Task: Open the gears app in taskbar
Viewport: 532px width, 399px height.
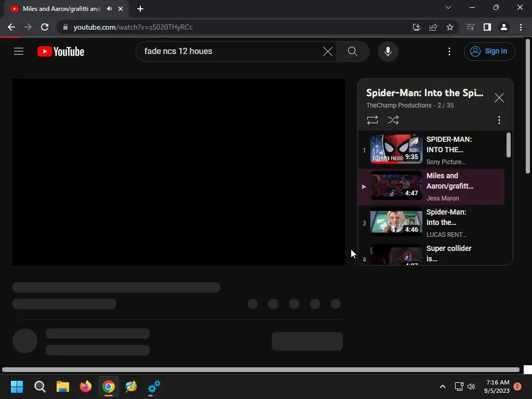Action: pos(154,387)
